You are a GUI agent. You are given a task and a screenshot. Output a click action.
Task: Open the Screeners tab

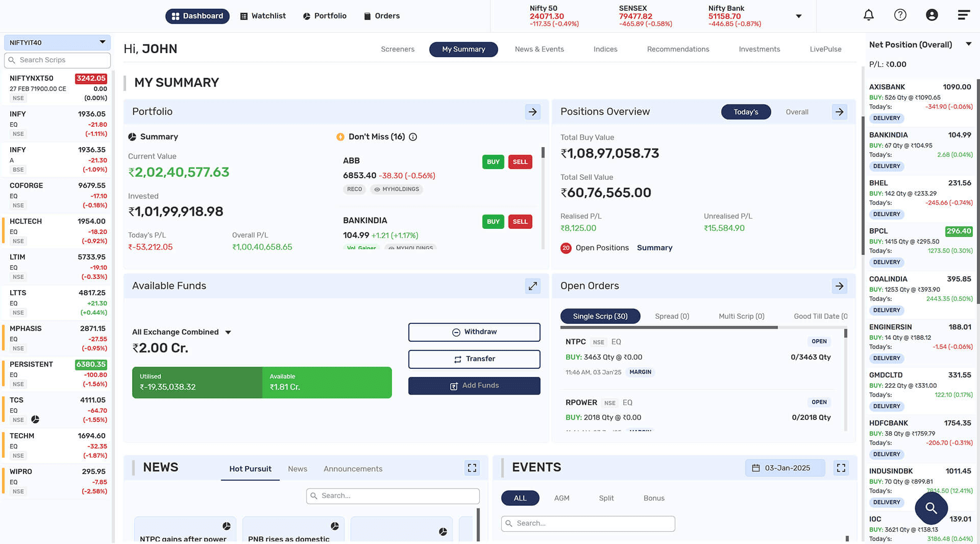tap(397, 49)
